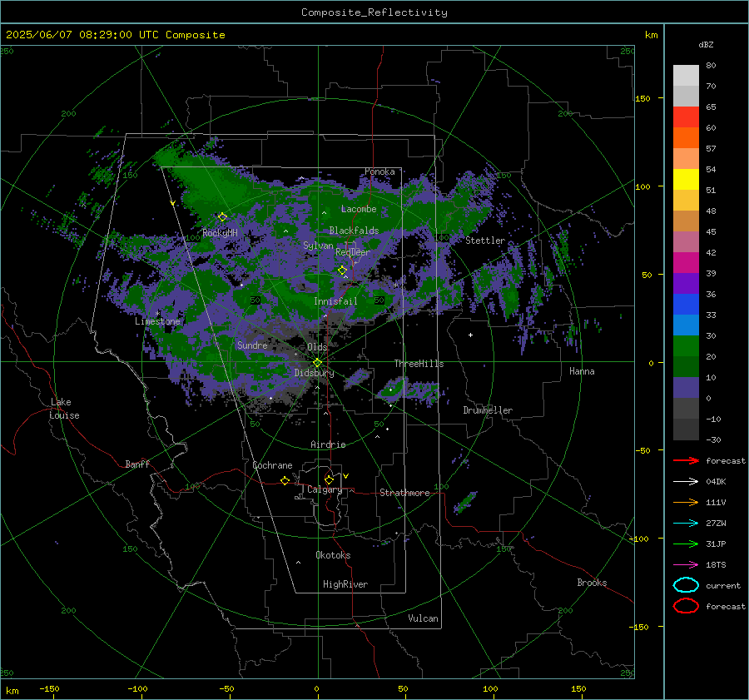Click the HighRiver label
749x700 pixels.
345,584
